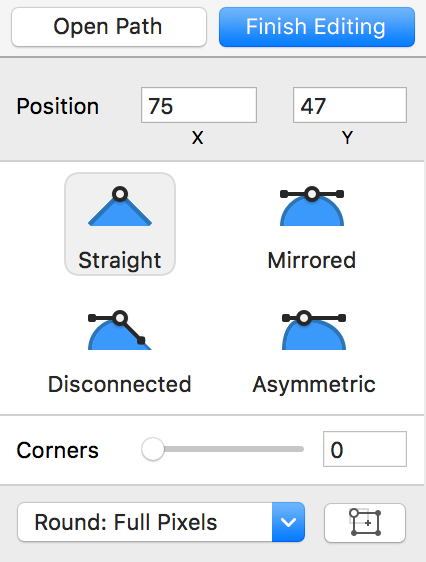Click the round-to-pixel-edges icon button
Viewport: 426px width, 562px height.
[x=365, y=523]
